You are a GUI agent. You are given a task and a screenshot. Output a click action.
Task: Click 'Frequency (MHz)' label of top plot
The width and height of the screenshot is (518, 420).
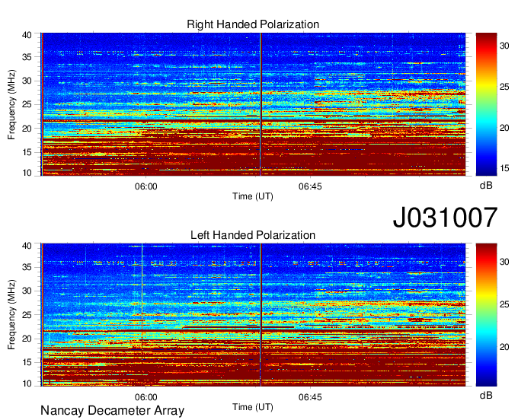tap(11, 104)
